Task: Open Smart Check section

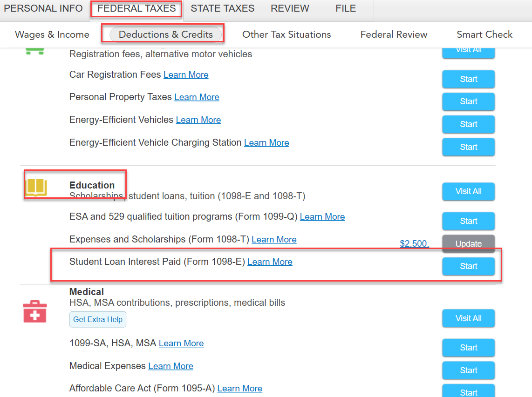Action: click(484, 34)
